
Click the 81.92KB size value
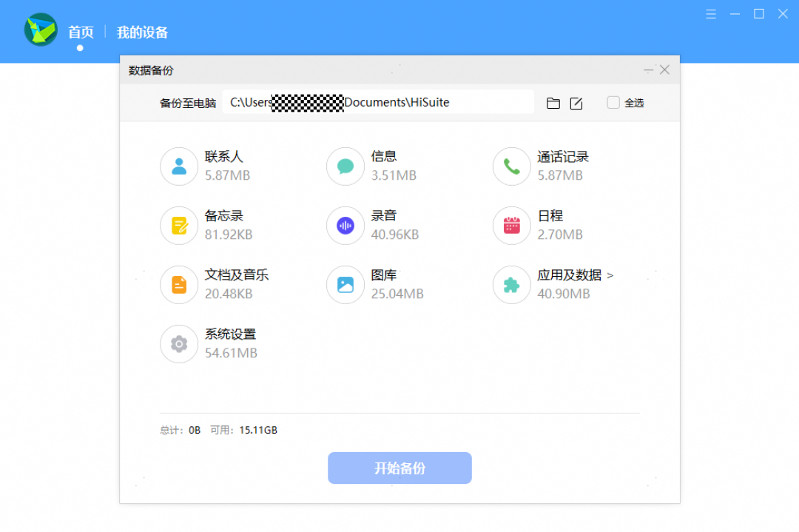(x=229, y=235)
